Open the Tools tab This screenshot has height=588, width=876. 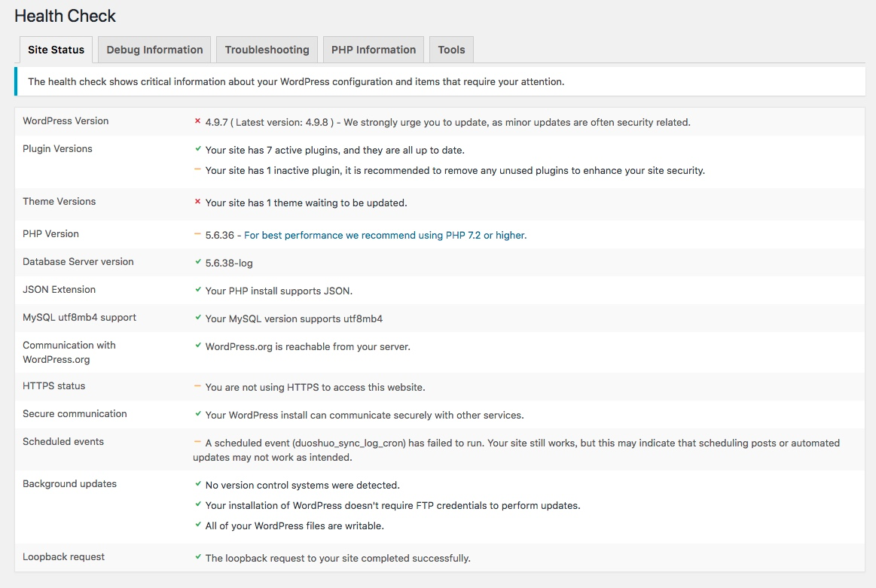click(451, 50)
